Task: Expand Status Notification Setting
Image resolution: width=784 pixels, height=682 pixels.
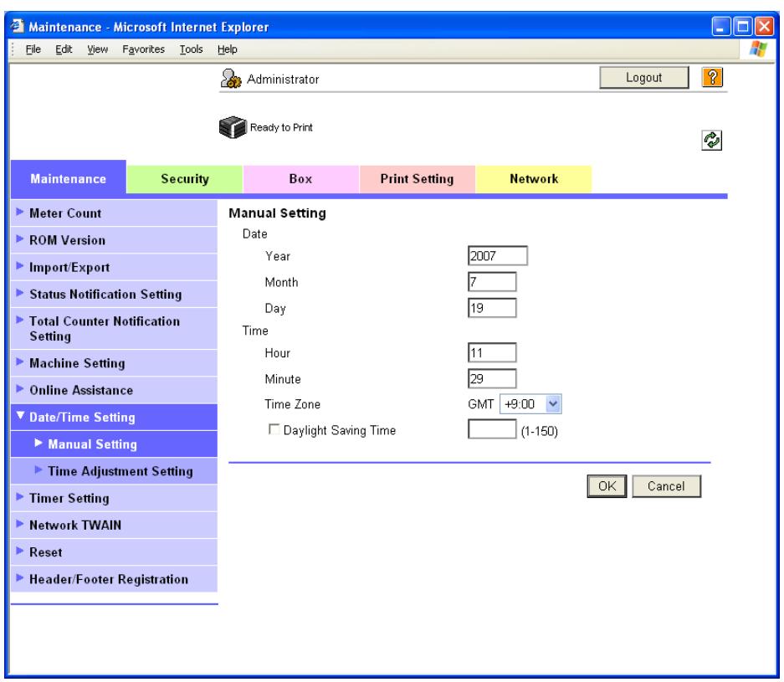Action: coord(114,294)
